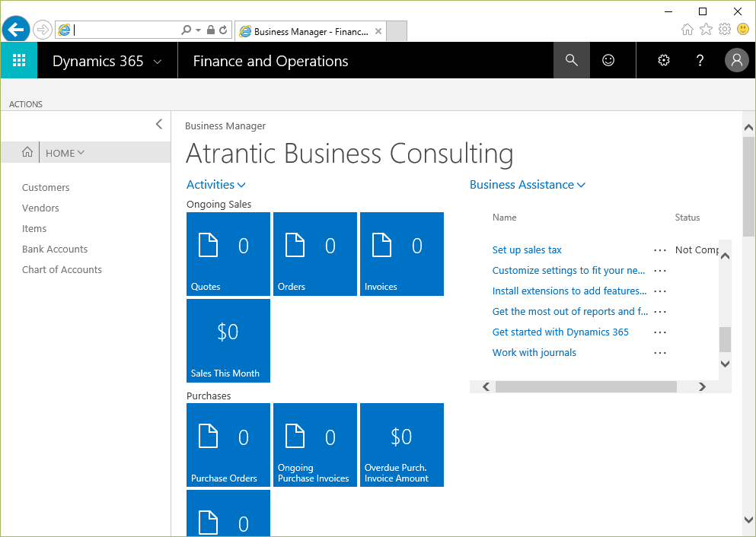
Task: Open the Work with journals link
Action: click(534, 352)
